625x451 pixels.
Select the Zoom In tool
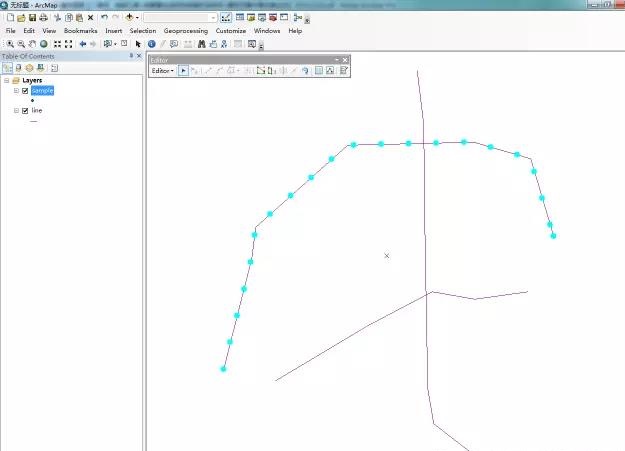[10, 44]
